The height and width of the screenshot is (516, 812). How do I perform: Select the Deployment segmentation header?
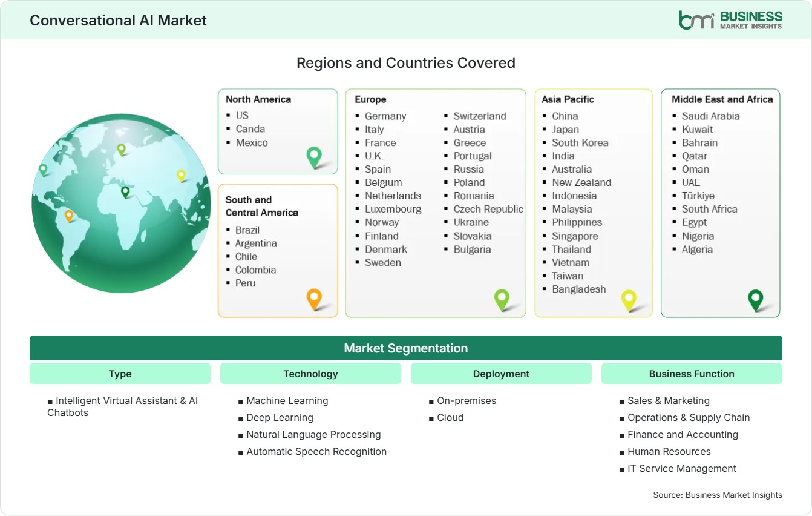pos(501,374)
